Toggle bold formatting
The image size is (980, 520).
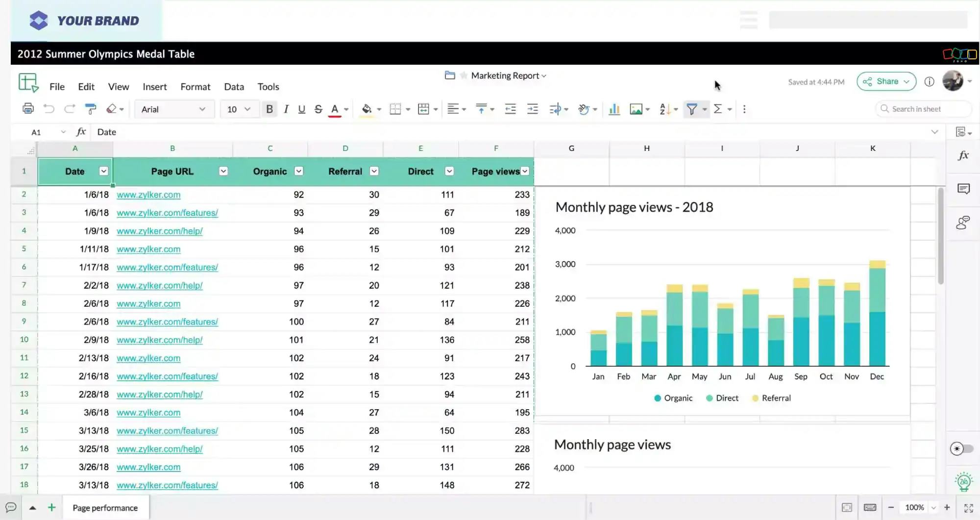click(269, 109)
